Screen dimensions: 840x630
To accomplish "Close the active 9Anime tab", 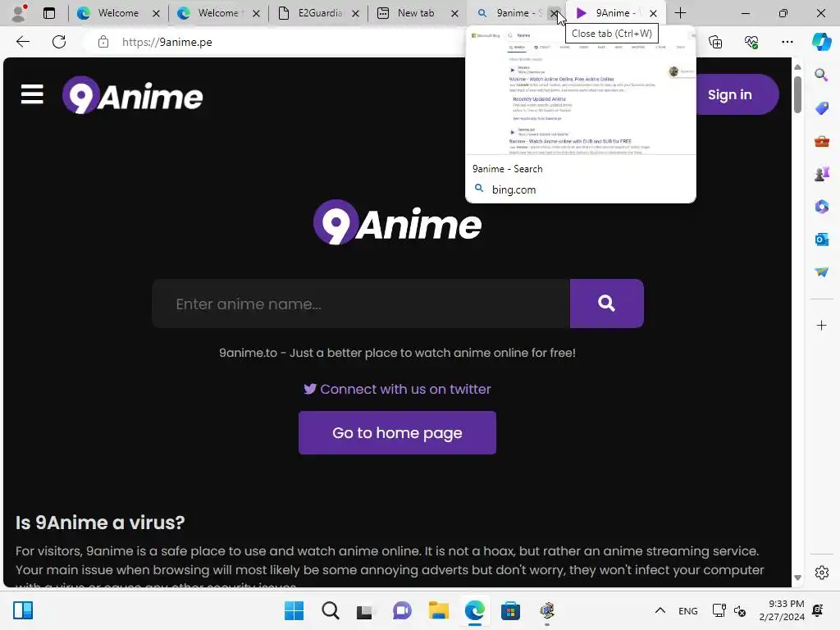I will pos(653,13).
